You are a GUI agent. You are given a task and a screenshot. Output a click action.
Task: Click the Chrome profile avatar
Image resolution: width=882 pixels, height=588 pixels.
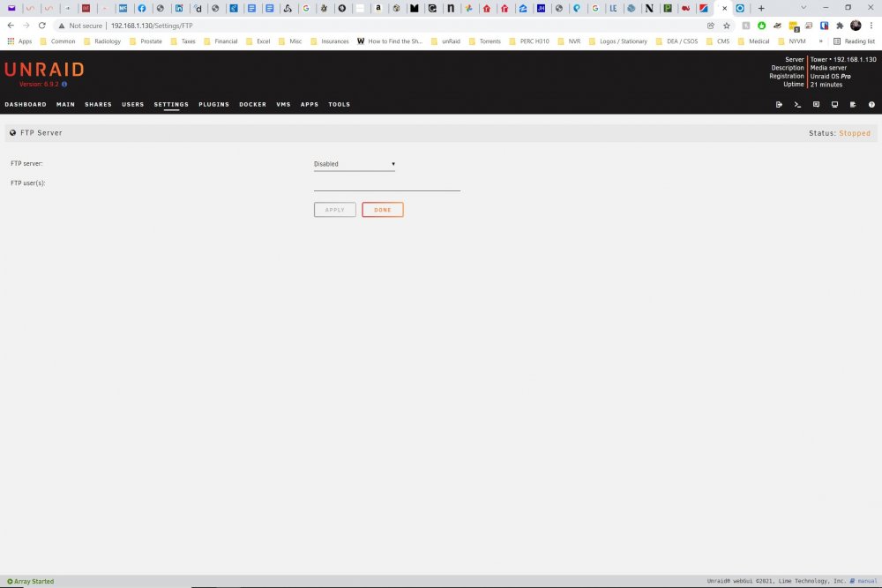(x=856, y=26)
